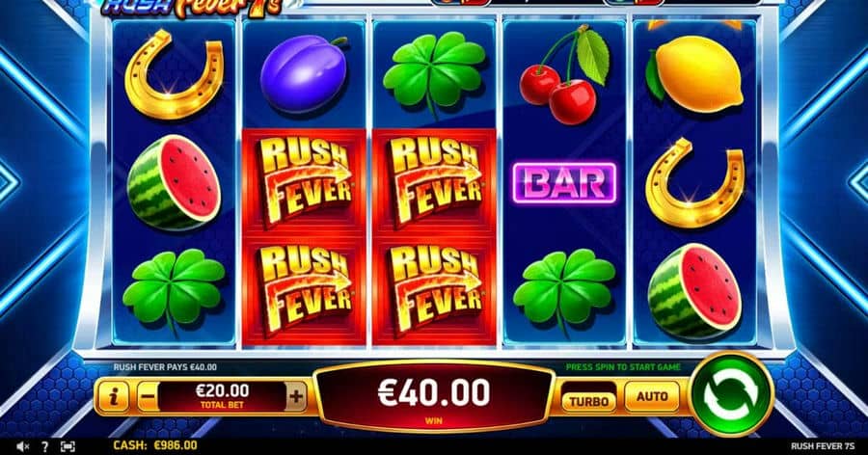Click the clover on fourth reel
The width and height of the screenshot is (868, 455).
click(x=564, y=290)
